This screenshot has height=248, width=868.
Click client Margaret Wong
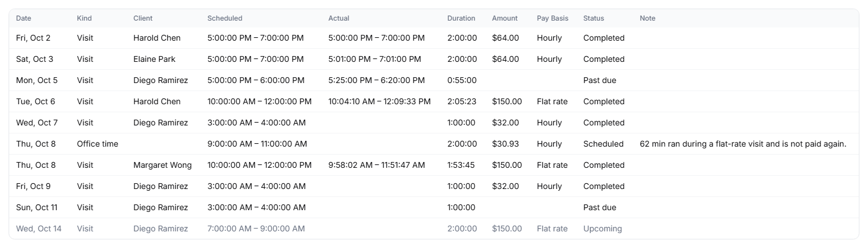point(163,165)
